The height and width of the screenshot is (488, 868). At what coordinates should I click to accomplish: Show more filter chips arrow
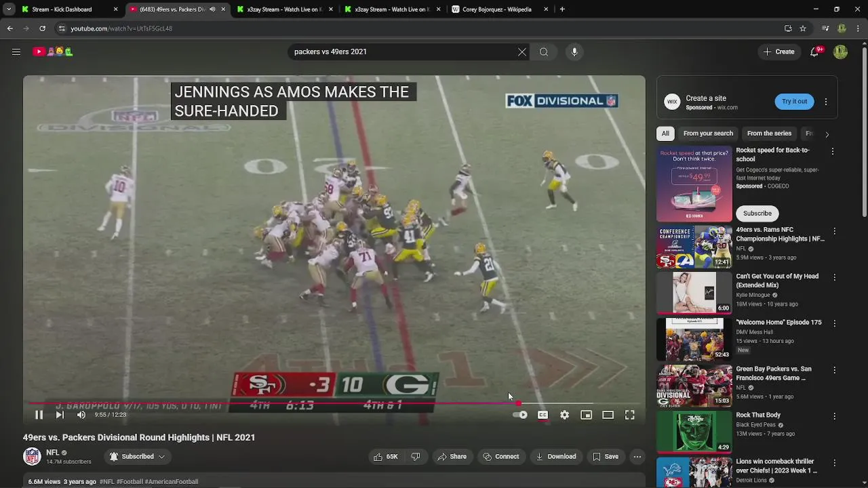(x=827, y=134)
